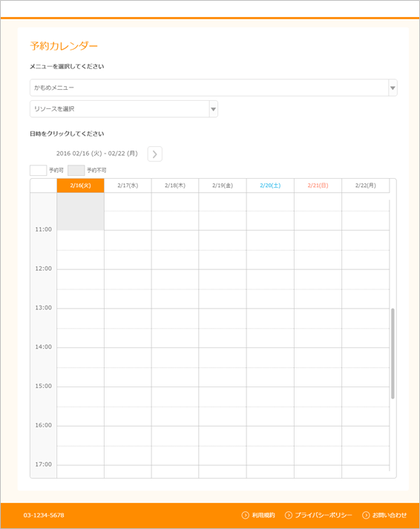Screen dimensions: 420x529
Task: Click the unavailable gray slot on 2/16
Action: click(x=80, y=211)
